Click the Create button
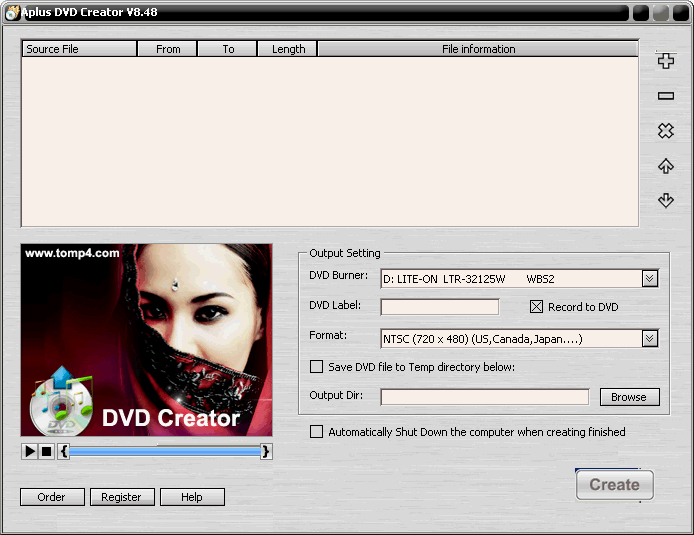694x535 pixels. (x=614, y=485)
